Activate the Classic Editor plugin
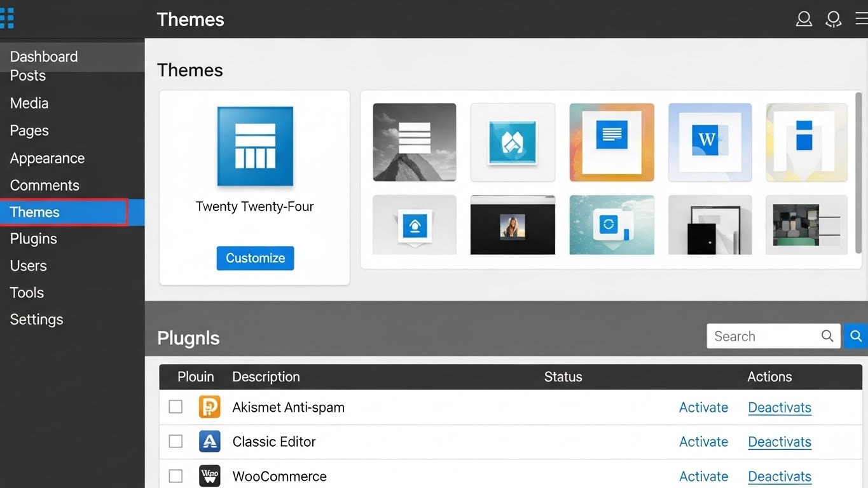The image size is (868, 488). pos(703,441)
